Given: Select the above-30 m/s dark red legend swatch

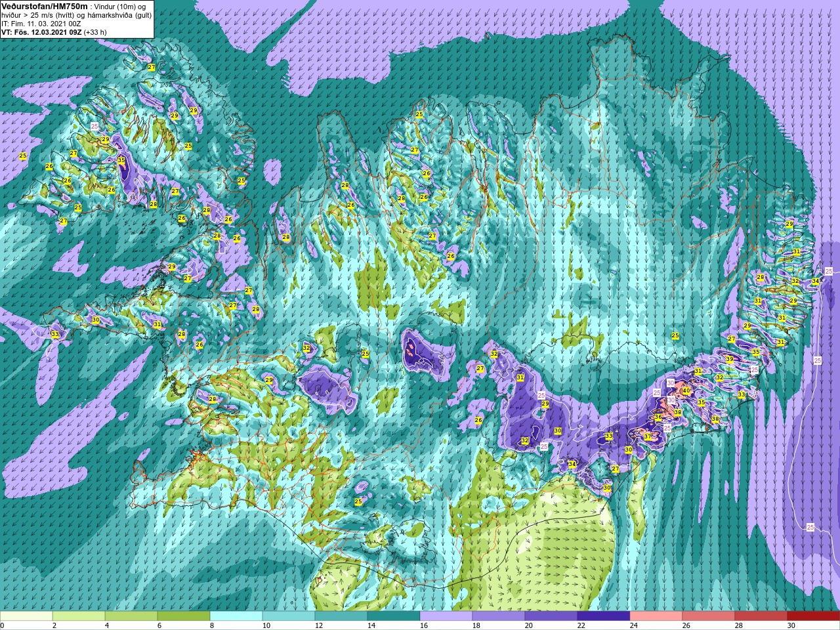Looking at the screenshot, I should click(814, 616).
